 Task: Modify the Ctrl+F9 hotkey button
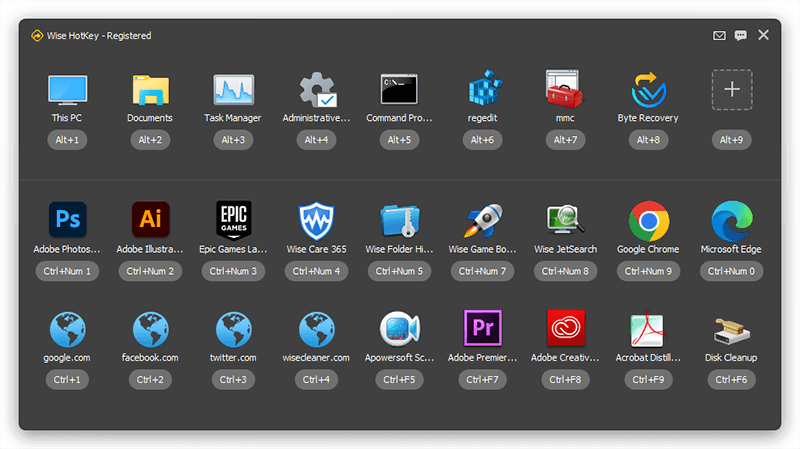tap(648, 380)
